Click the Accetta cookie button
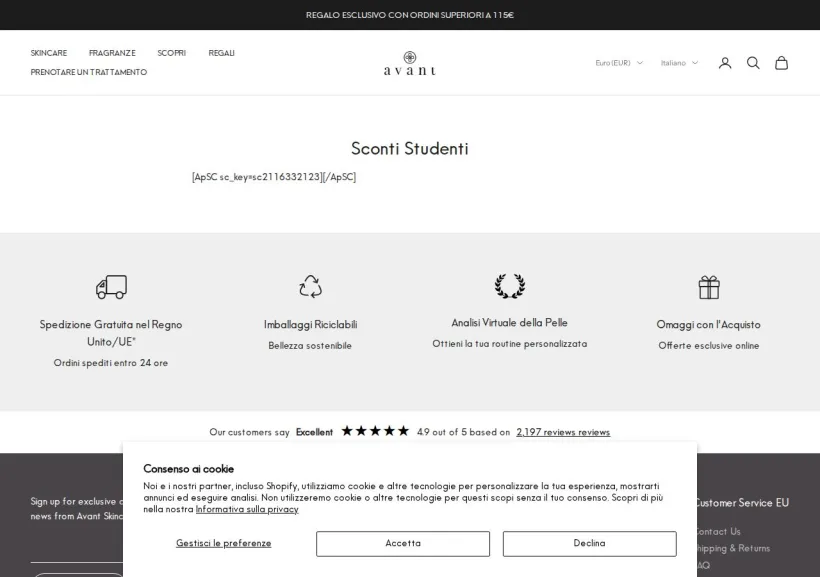This screenshot has width=820, height=577. (x=403, y=544)
